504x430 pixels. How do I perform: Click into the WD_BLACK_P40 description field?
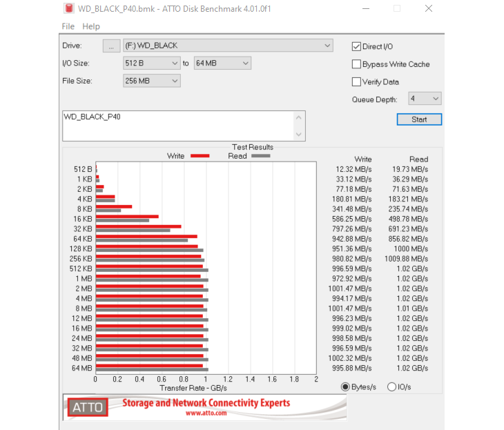pos(177,126)
